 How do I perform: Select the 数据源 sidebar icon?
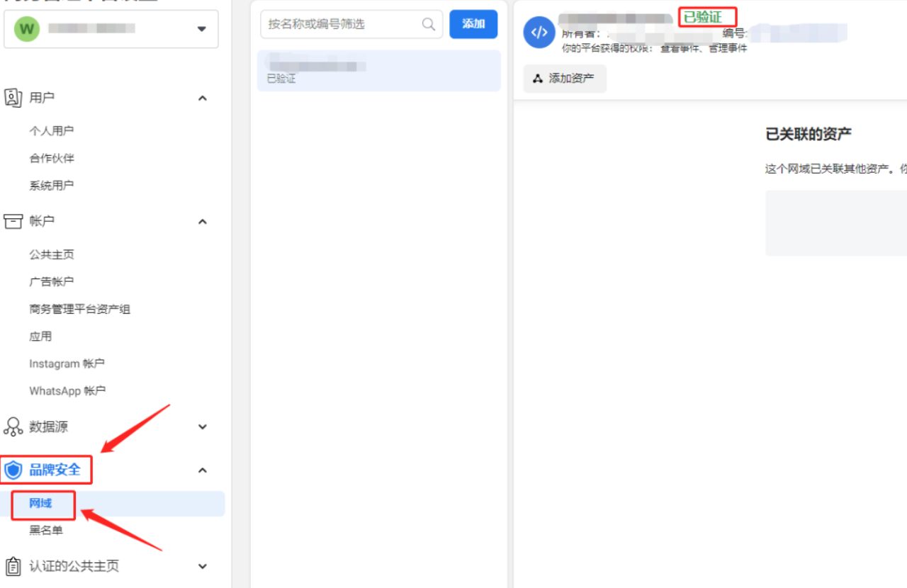coord(12,426)
